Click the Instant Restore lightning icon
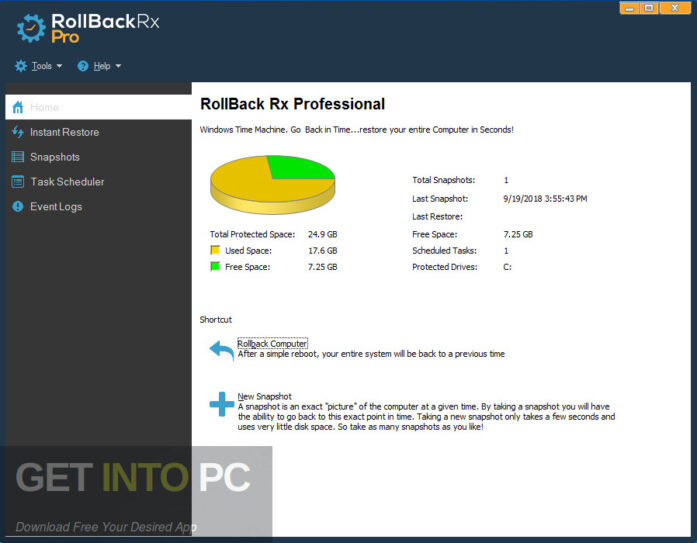 [x=18, y=132]
